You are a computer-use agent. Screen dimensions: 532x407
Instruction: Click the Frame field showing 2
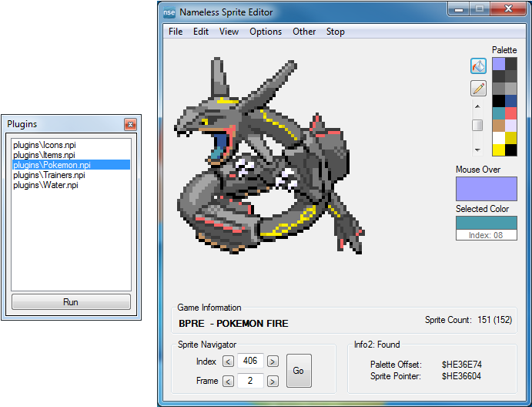click(x=250, y=381)
